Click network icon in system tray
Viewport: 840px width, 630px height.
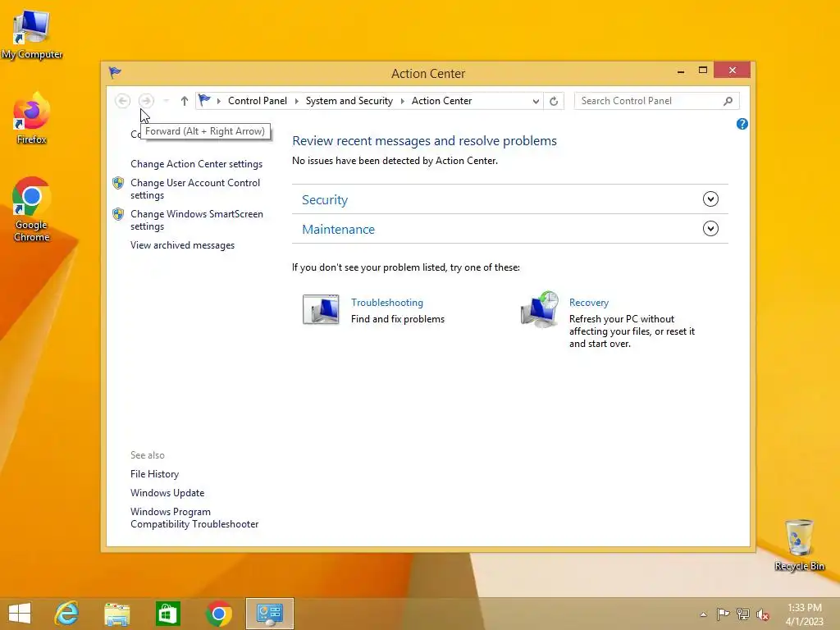point(743,614)
